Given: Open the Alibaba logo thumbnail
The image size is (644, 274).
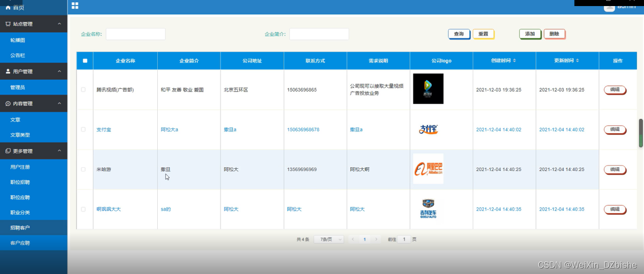Looking at the screenshot, I should click(428, 169).
